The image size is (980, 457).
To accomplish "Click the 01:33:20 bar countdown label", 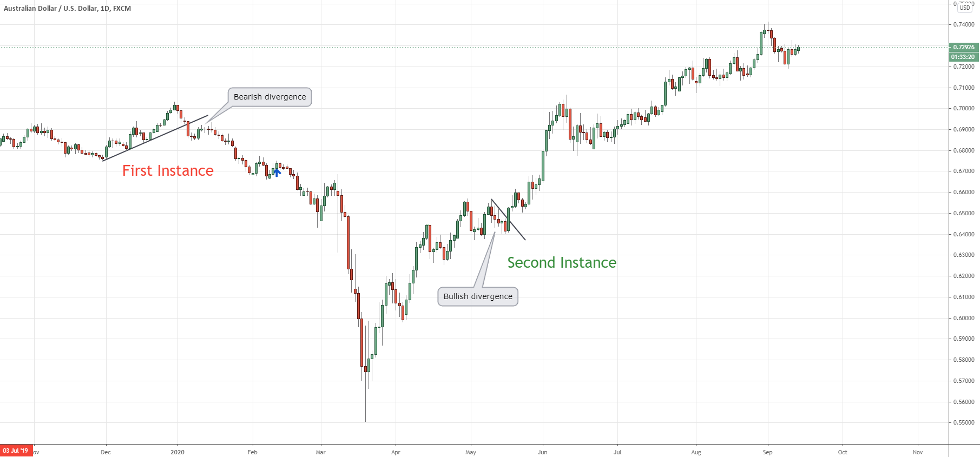I will pos(963,57).
